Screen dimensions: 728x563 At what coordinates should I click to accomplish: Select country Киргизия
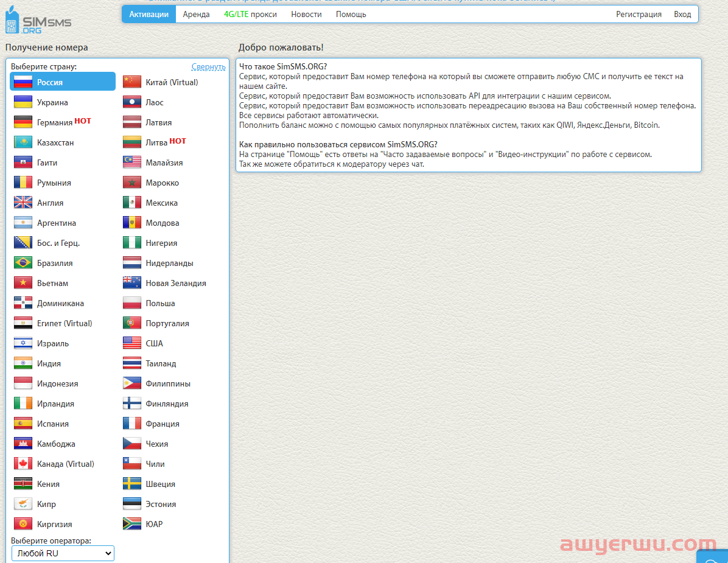(54, 524)
